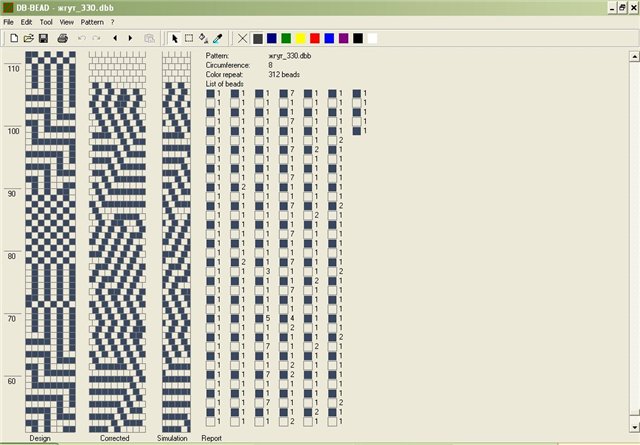Click the vertical scrollbar up arrow
The width and height of the screenshot is (640, 445).
click(634, 57)
